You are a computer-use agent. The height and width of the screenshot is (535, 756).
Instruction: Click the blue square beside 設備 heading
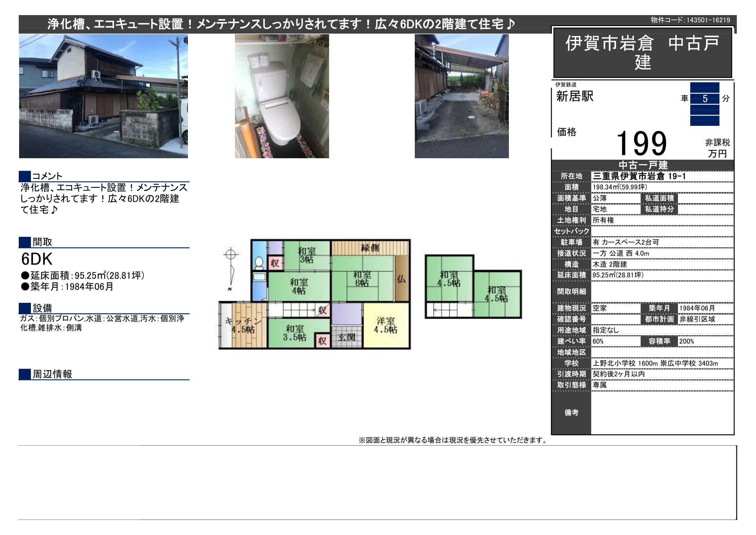tap(25, 308)
